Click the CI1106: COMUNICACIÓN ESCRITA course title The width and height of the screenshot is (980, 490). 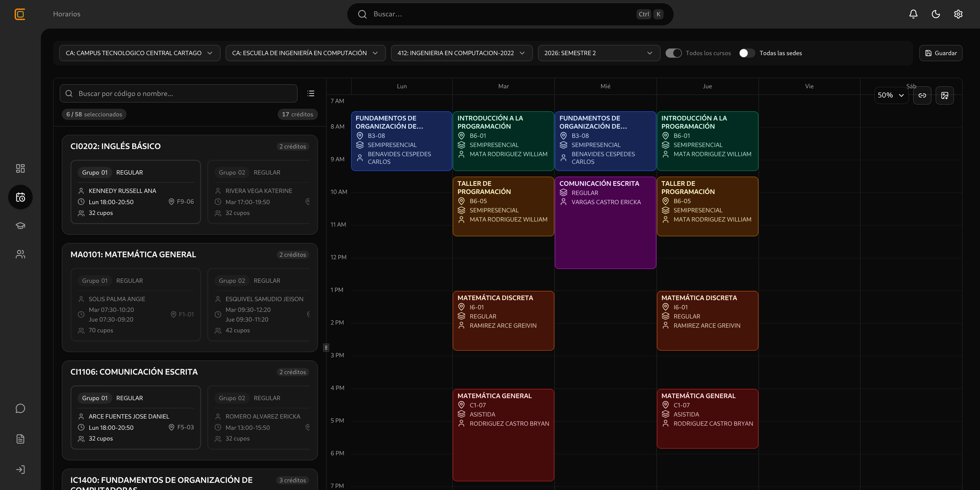[x=134, y=372]
